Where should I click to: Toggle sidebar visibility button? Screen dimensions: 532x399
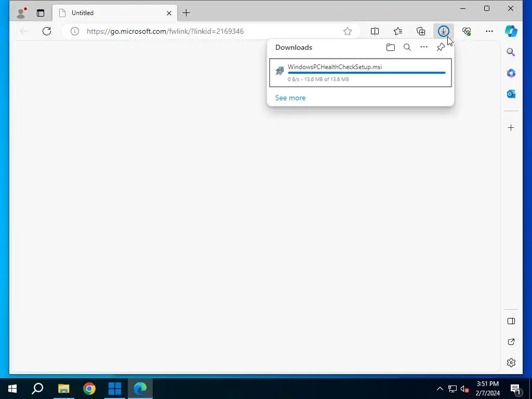tap(511, 321)
